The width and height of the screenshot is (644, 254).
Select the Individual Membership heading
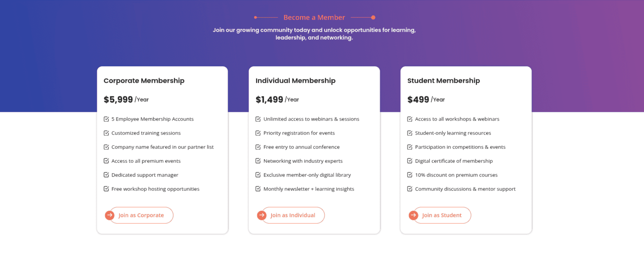tap(296, 81)
